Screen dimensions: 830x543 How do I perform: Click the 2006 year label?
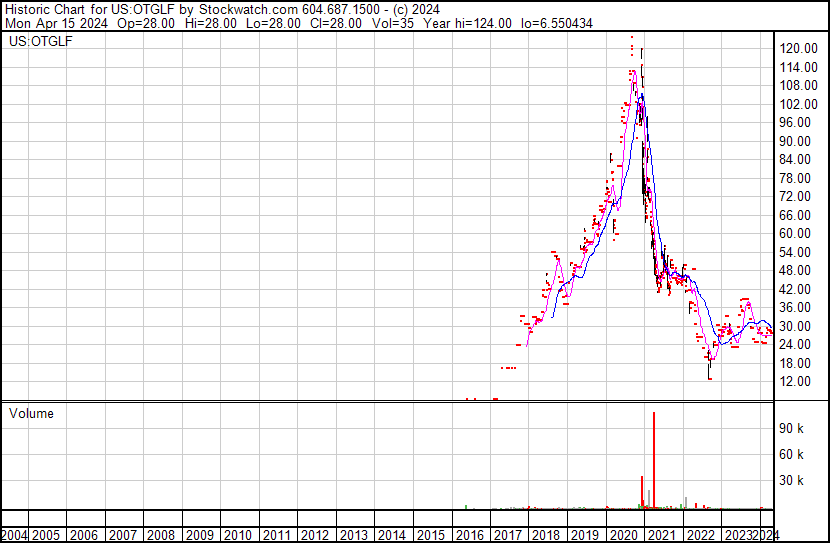(x=84, y=535)
